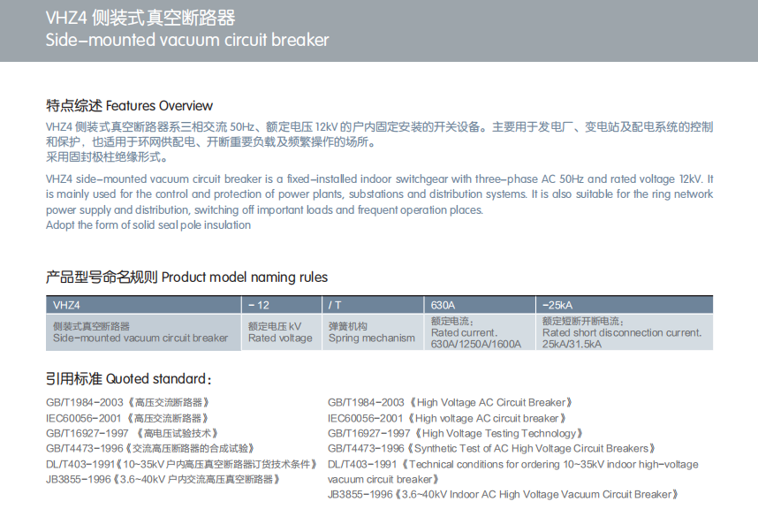Open High Voltage Testing Technology 1997 entry

click(x=453, y=433)
